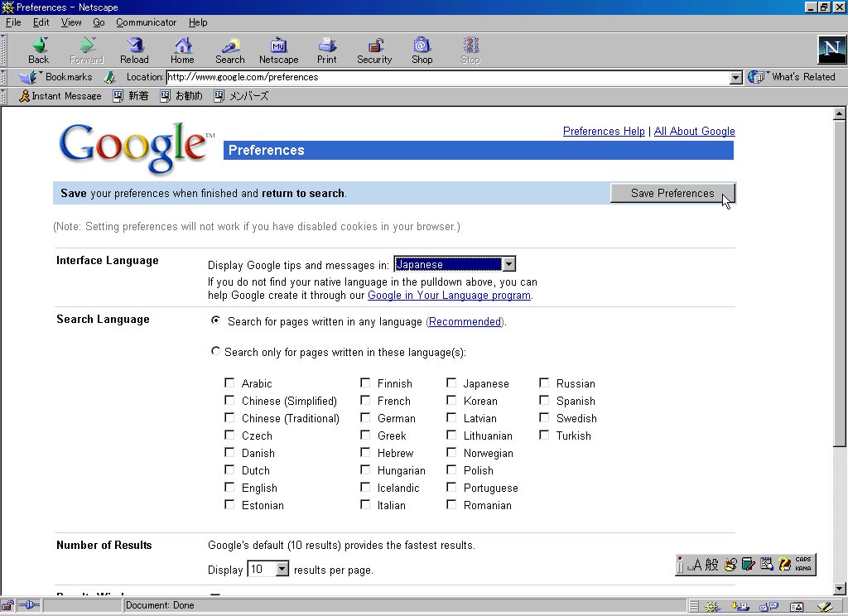Reload the current page
The width and height of the screenshot is (848, 616).
pos(134,51)
